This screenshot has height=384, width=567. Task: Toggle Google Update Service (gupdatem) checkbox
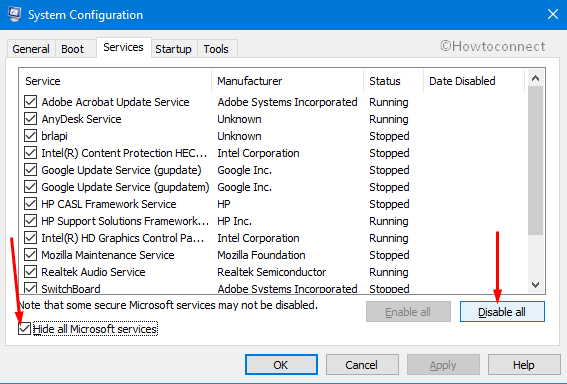tap(30, 187)
